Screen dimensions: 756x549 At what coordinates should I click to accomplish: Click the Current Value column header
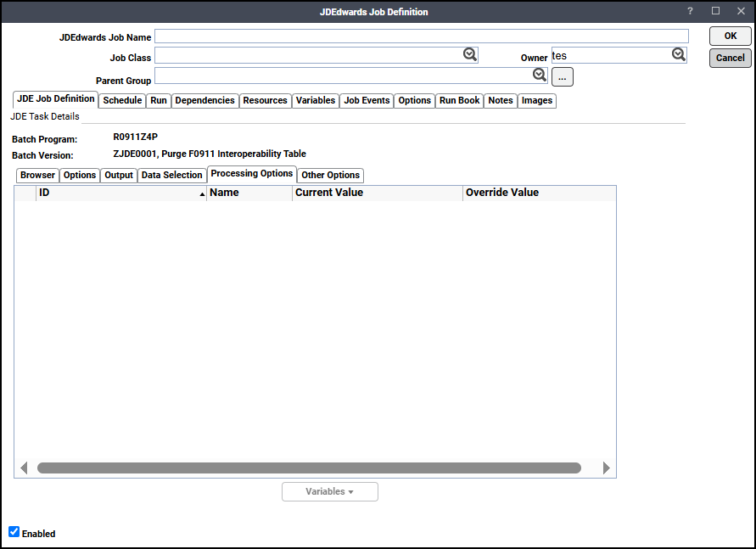[378, 193]
